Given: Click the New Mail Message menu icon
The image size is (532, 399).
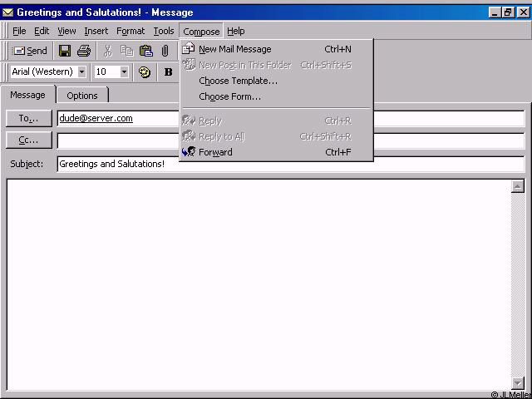Looking at the screenshot, I should [189, 49].
